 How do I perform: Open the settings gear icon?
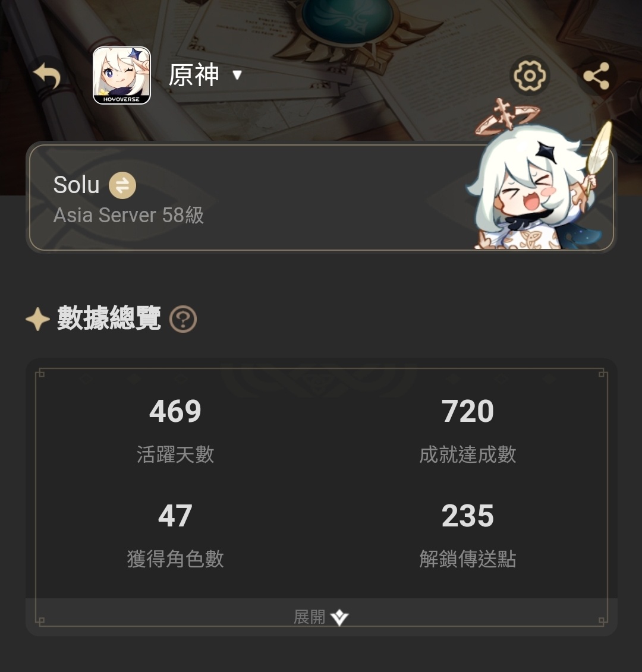pyautogui.click(x=530, y=76)
